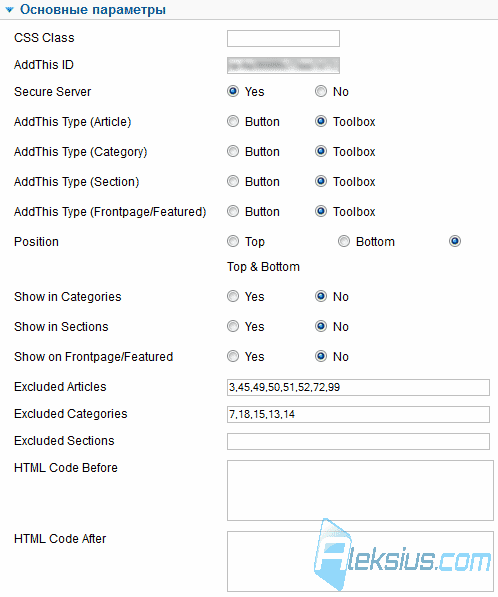Select No for Show in Sections
This screenshot has width=498, height=597.
coord(321,326)
